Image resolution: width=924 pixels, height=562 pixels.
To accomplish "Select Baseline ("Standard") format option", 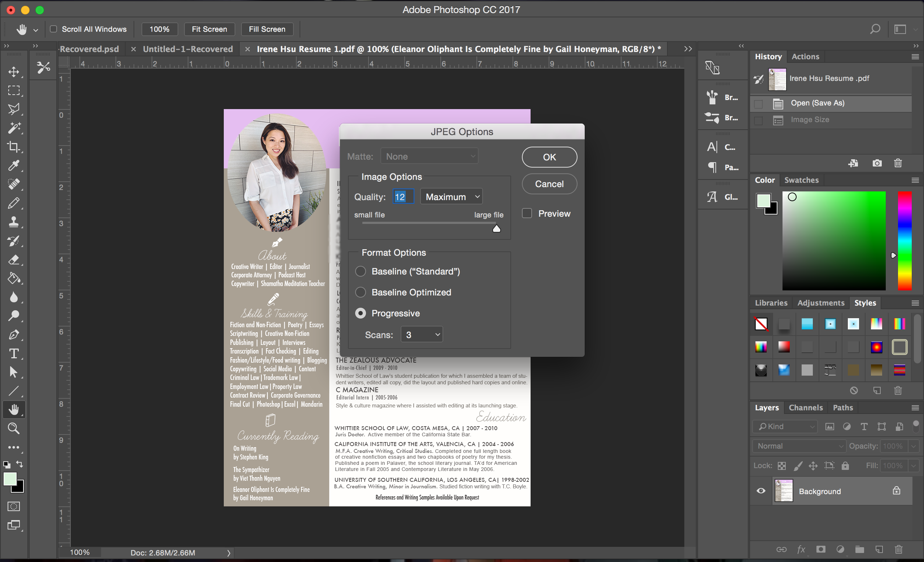I will tap(360, 271).
